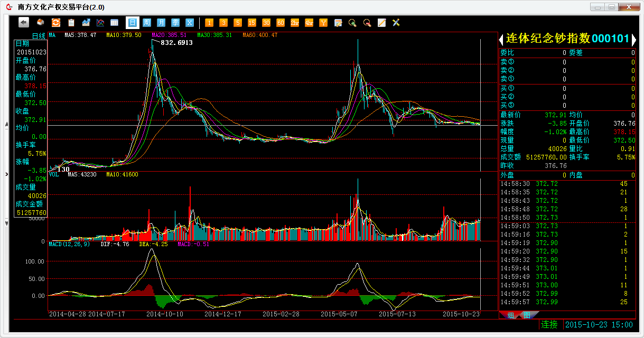Select the 2hr period button
This screenshot has height=338, width=644.
tap(295, 23)
